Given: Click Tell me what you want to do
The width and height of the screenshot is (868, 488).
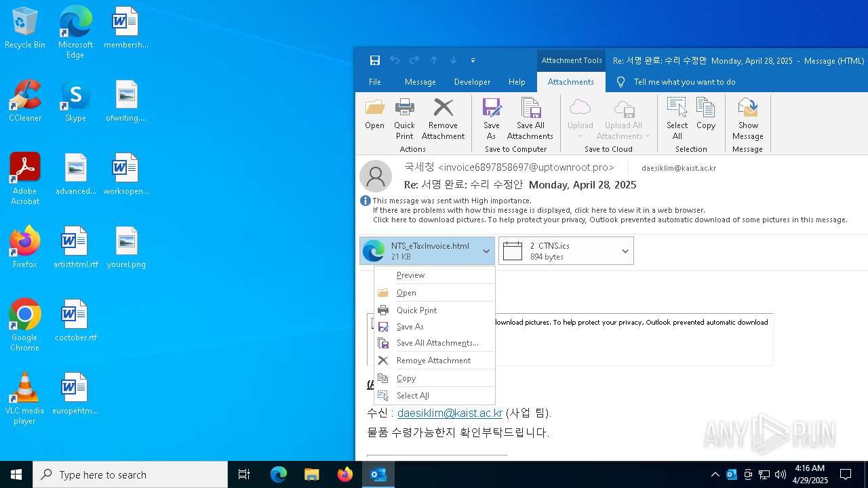Looking at the screenshot, I should click(675, 82).
